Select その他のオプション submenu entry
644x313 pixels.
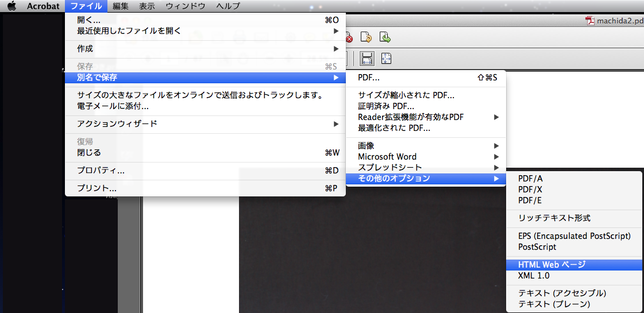point(426,178)
